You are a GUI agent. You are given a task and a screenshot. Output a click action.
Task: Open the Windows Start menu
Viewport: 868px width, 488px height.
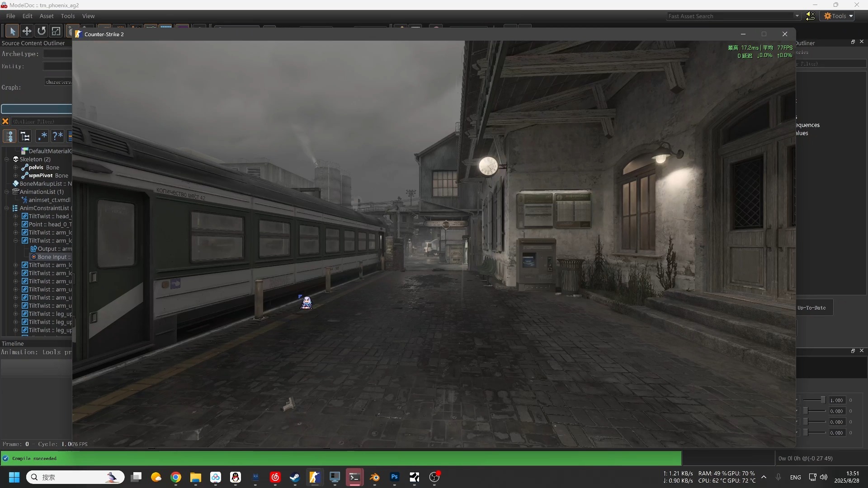click(14, 477)
